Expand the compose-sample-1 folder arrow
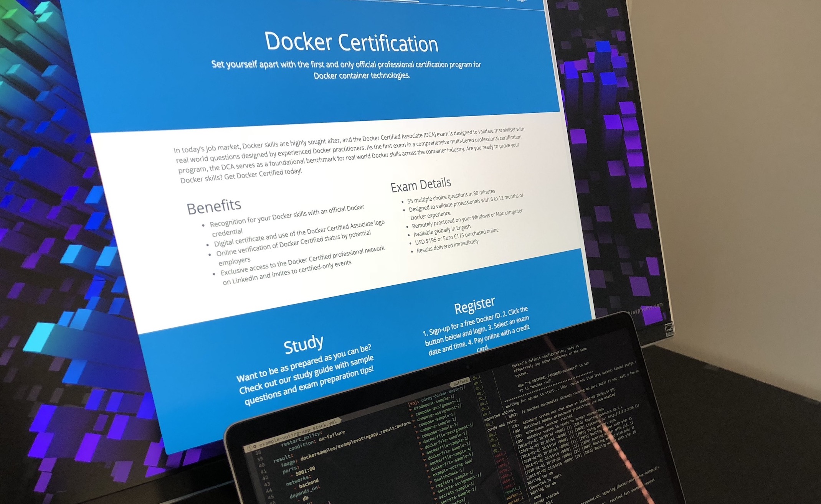 (x=415, y=427)
